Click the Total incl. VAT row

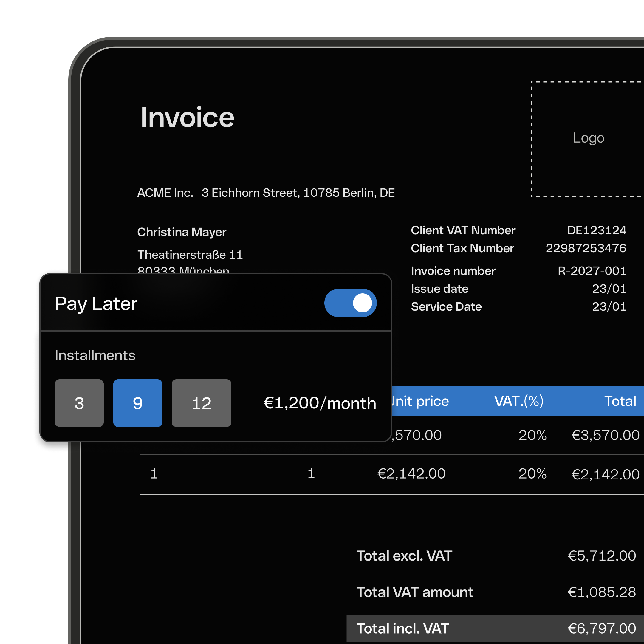[495, 628]
